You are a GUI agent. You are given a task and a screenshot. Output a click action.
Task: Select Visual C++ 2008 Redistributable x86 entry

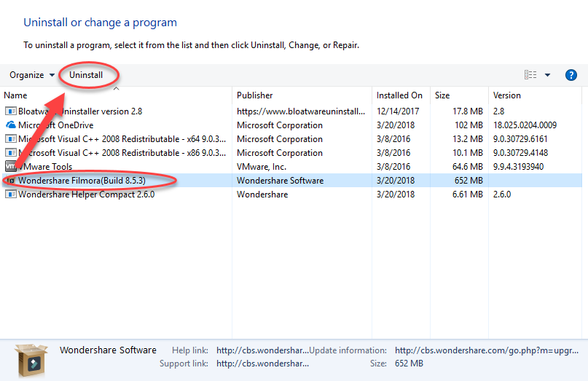pos(122,153)
